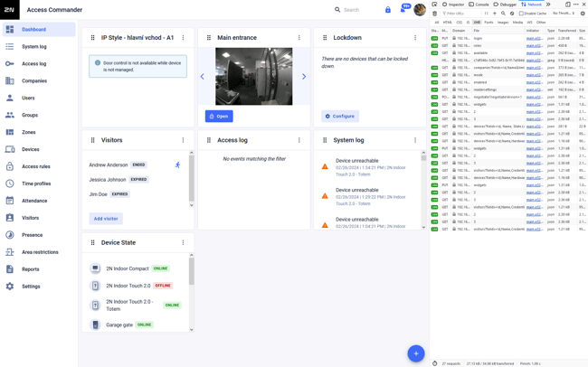The height and width of the screenshot is (367, 588).
Task: Open options menu of Visitors widget
Action: [183, 140]
